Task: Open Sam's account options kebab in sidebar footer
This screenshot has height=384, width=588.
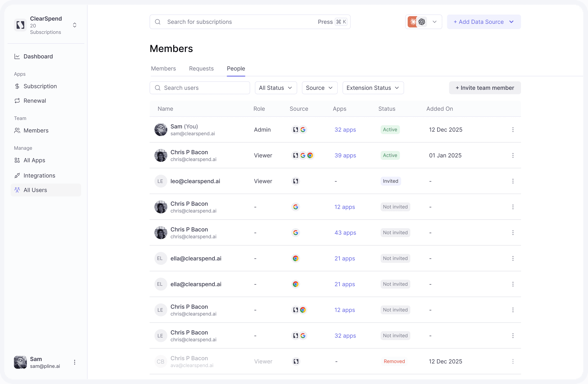Action: tap(75, 362)
